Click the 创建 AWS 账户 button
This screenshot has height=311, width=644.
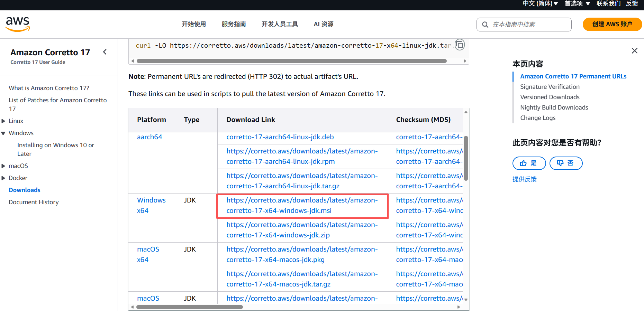tap(612, 24)
